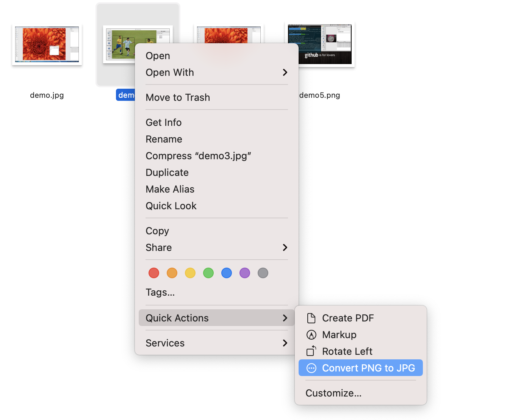Open Customize… for Quick Actions
The height and width of the screenshot is (420, 532).
pos(333,393)
